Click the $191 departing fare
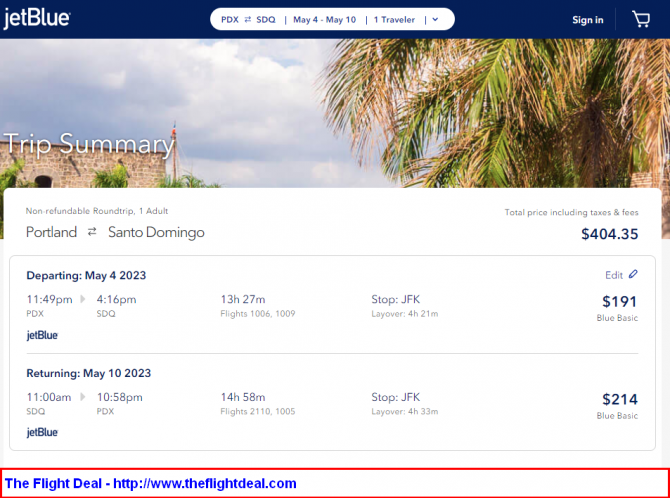The image size is (670, 498). pyautogui.click(x=620, y=302)
